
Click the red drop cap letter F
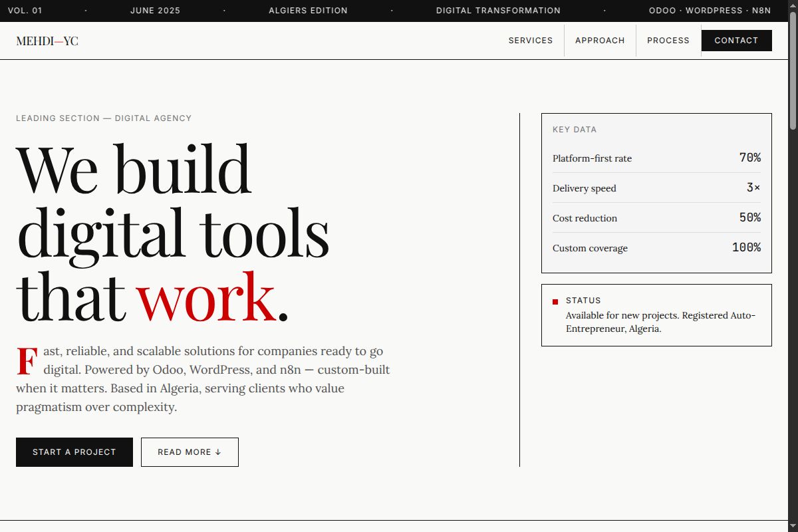[x=26, y=361]
